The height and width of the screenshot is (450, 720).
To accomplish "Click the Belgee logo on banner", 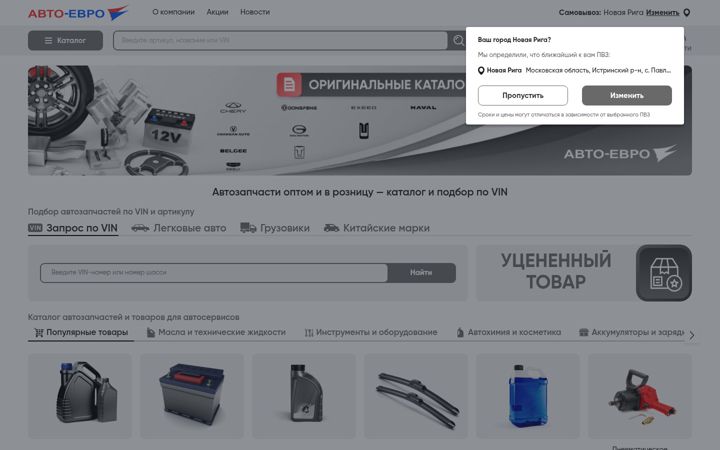I will (233, 151).
